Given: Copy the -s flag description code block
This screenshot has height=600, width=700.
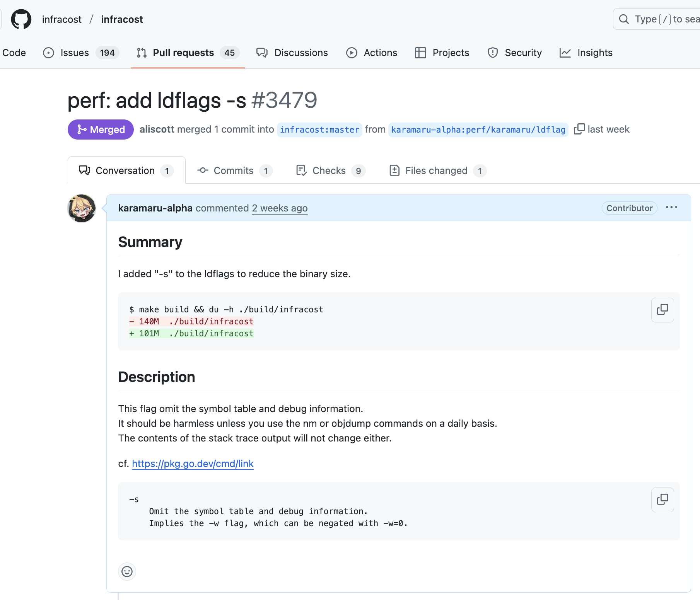Looking at the screenshot, I should click(x=662, y=499).
